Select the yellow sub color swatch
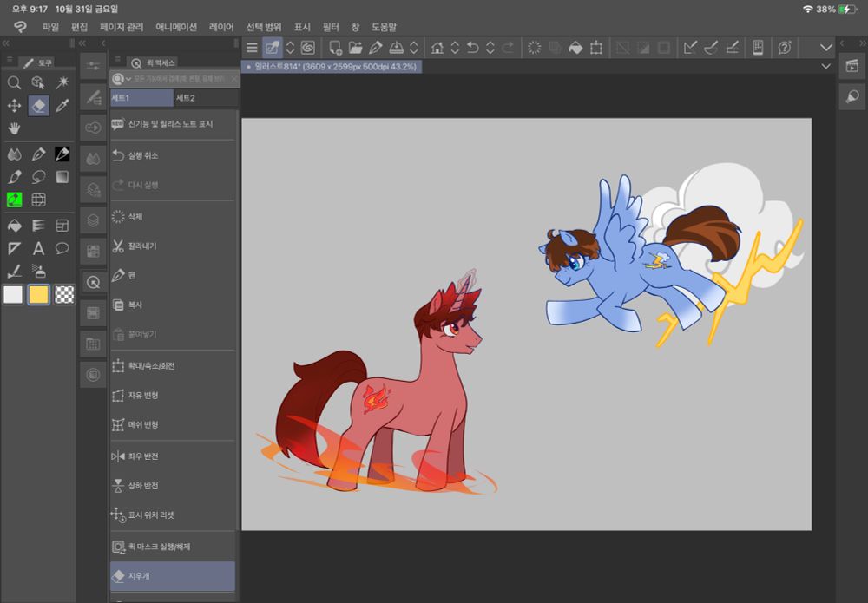The width and height of the screenshot is (868, 603). pos(38,295)
